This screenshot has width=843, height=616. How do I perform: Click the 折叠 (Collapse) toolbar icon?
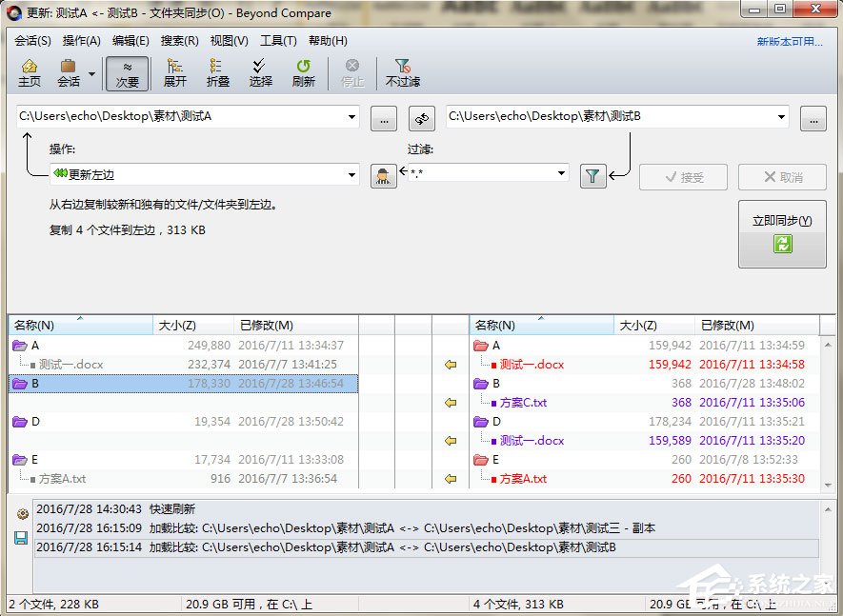click(217, 71)
